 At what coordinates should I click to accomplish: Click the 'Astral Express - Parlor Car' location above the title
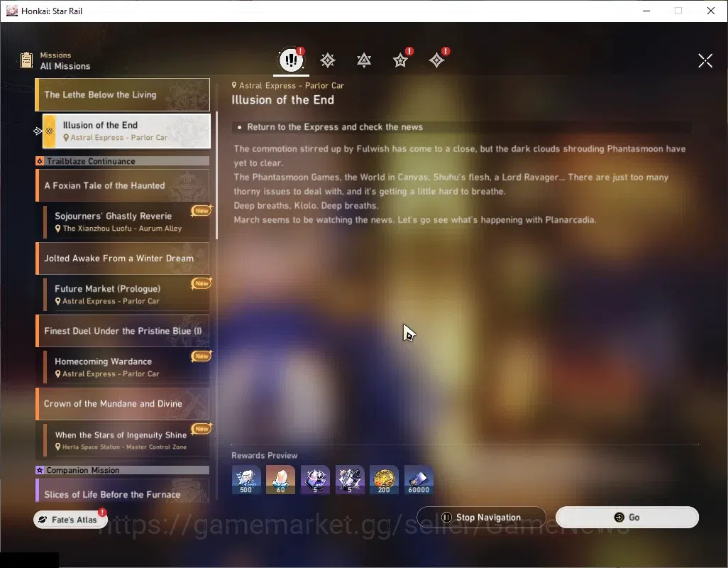[x=288, y=85]
